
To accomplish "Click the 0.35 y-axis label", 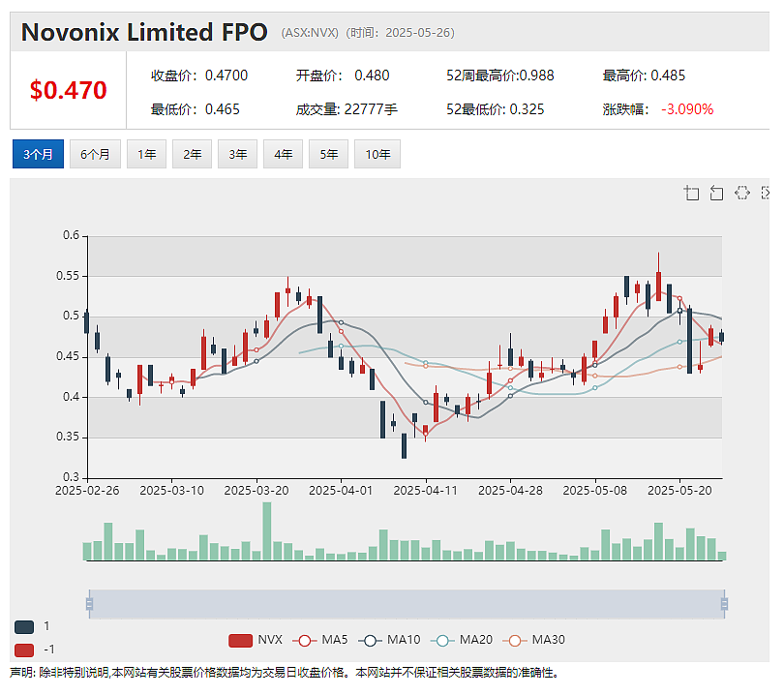I will pos(68,437).
